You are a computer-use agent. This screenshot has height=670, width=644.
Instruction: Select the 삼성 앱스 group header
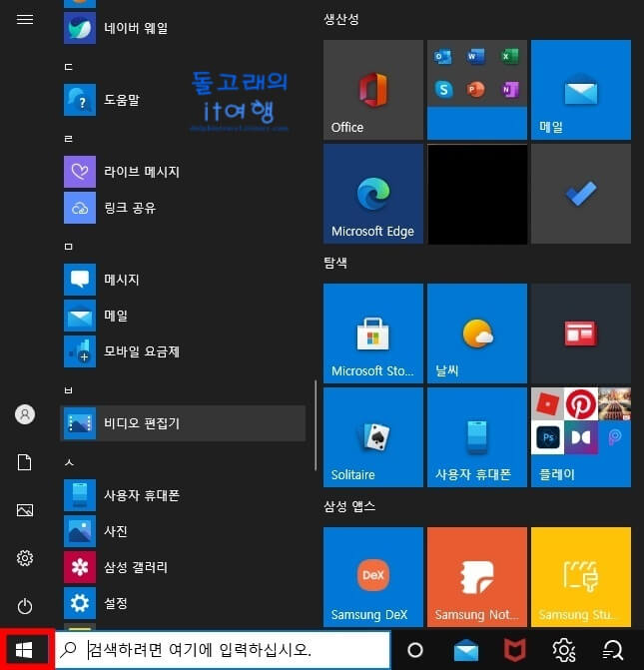pyautogui.click(x=349, y=506)
